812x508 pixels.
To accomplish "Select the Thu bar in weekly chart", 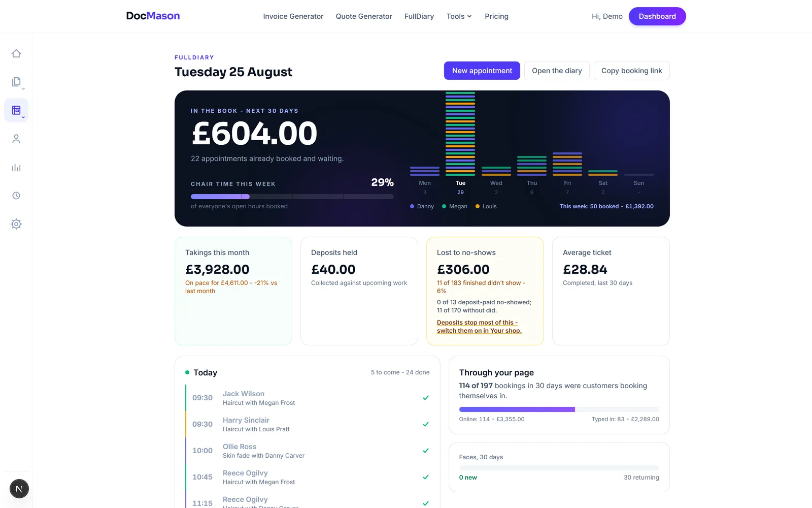I will 532,166.
